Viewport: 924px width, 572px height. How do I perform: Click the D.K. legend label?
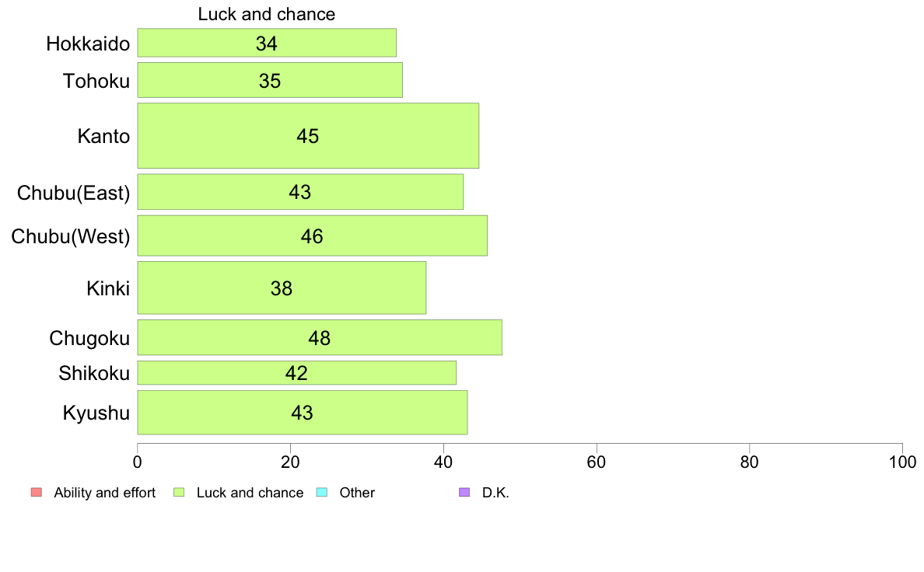pos(495,493)
